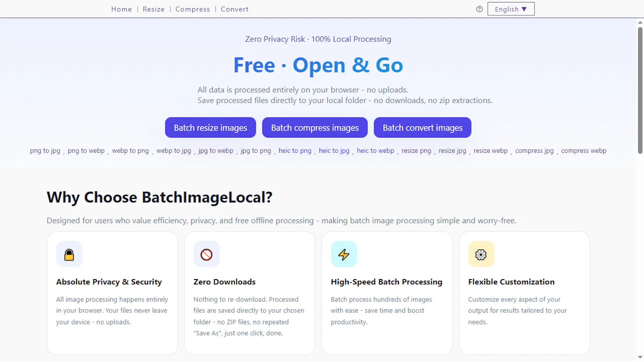Click the scrollbar up arrow
Image resolution: width=644 pixels, height=362 pixels.
640,23
